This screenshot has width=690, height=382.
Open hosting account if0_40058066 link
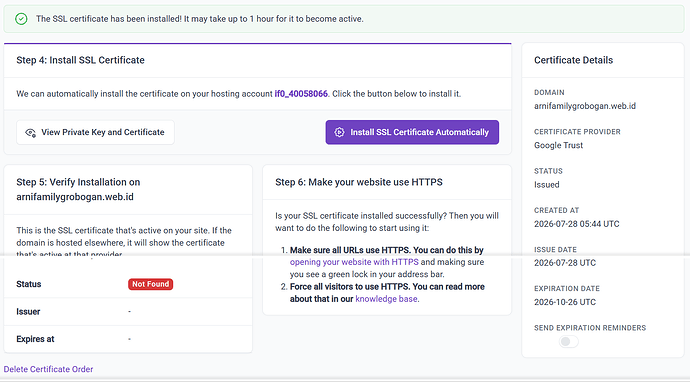coord(301,94)
